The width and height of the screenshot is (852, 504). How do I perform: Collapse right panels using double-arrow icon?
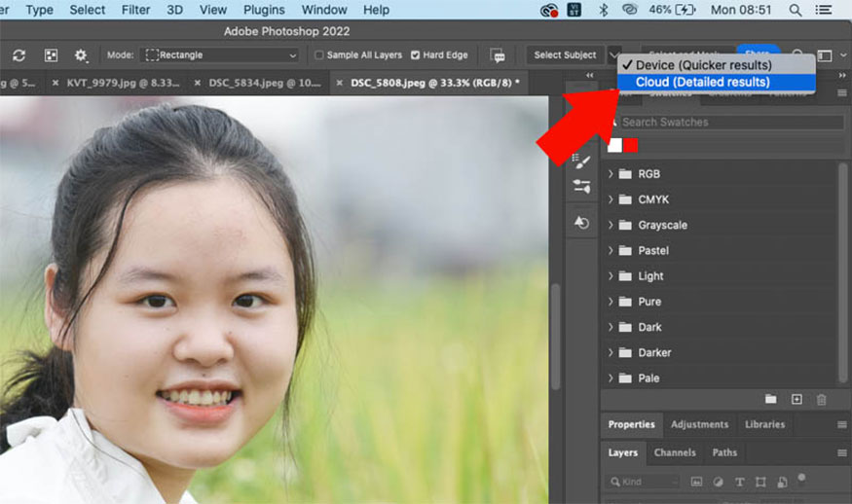tap(842, 75)
